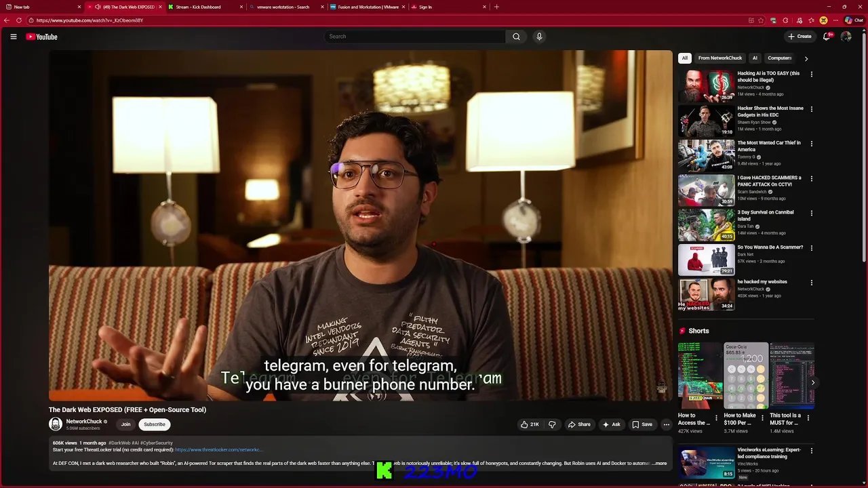Image resolution: width=868 pixels, height=488 pixels.
Task: Open options menu for Wanna Be A Scammer
Action: [812, 249]
